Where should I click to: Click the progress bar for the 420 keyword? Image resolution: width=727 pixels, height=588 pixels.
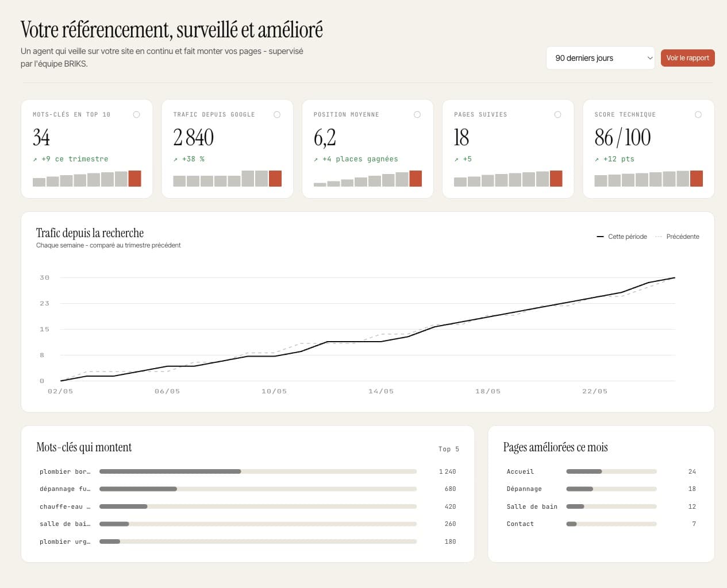click(258, 506)
